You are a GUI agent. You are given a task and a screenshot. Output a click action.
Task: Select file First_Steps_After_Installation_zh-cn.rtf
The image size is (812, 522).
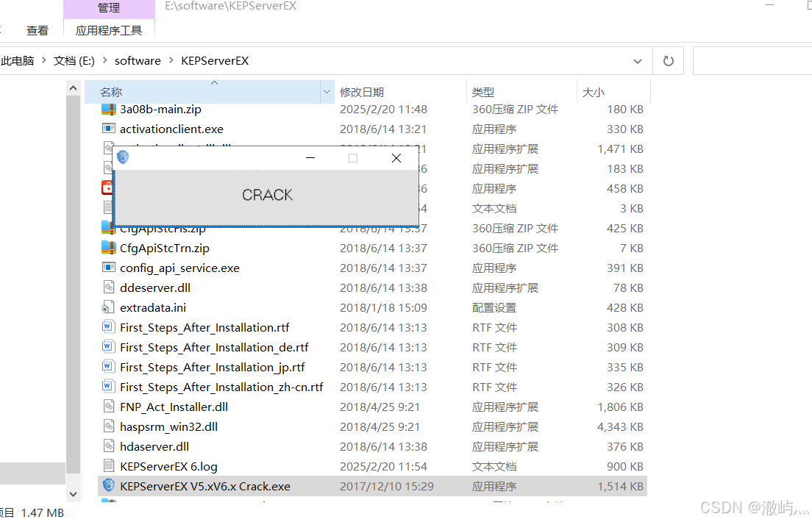pos(221,387)
